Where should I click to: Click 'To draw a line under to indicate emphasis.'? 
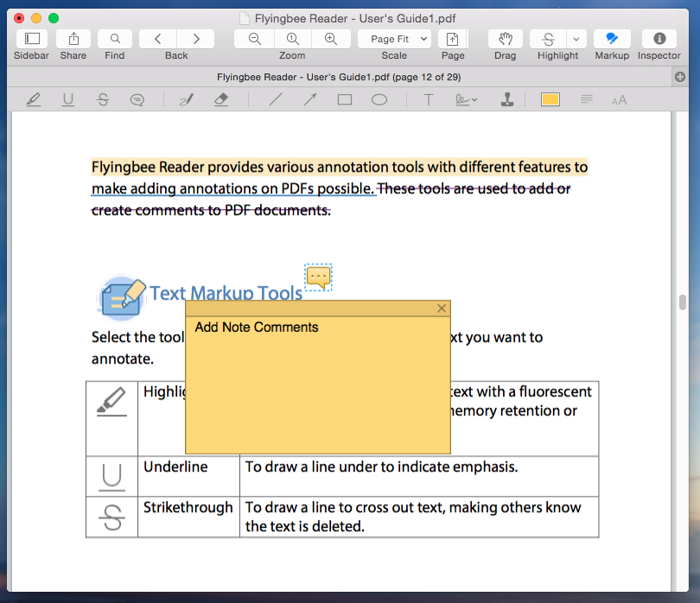pyautogui.click(x=382, y=467)
